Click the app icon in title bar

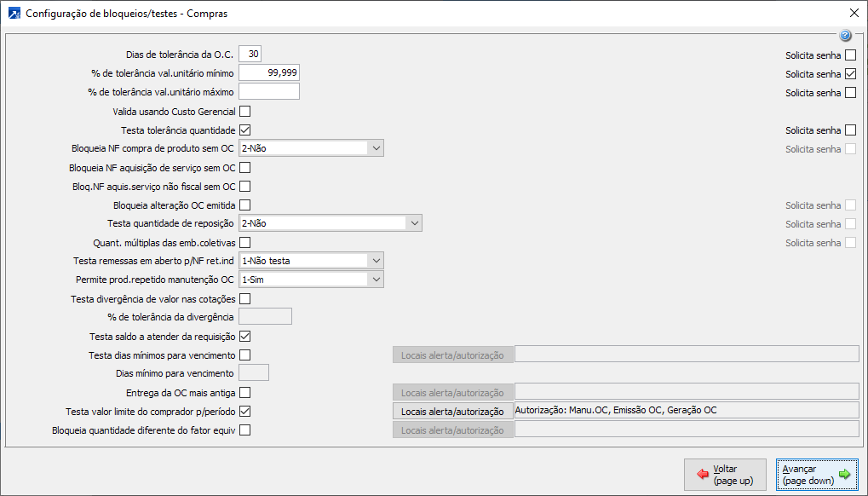[14, 14]
